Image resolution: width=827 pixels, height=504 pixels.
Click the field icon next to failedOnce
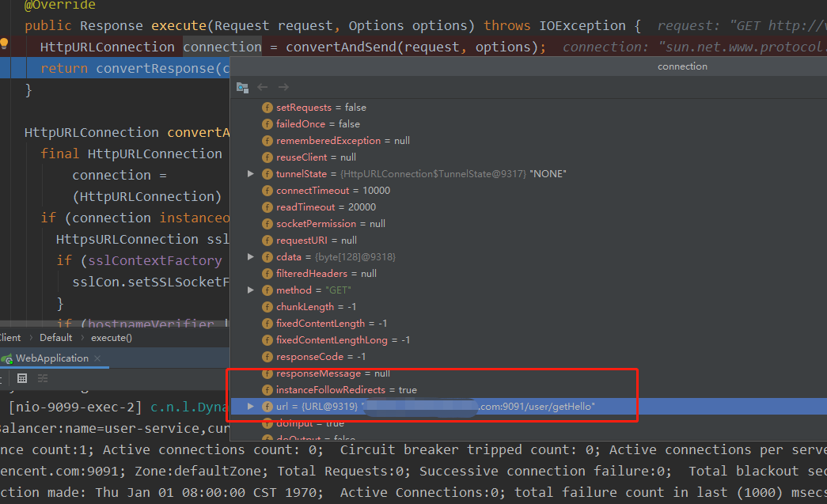[267, 124]
